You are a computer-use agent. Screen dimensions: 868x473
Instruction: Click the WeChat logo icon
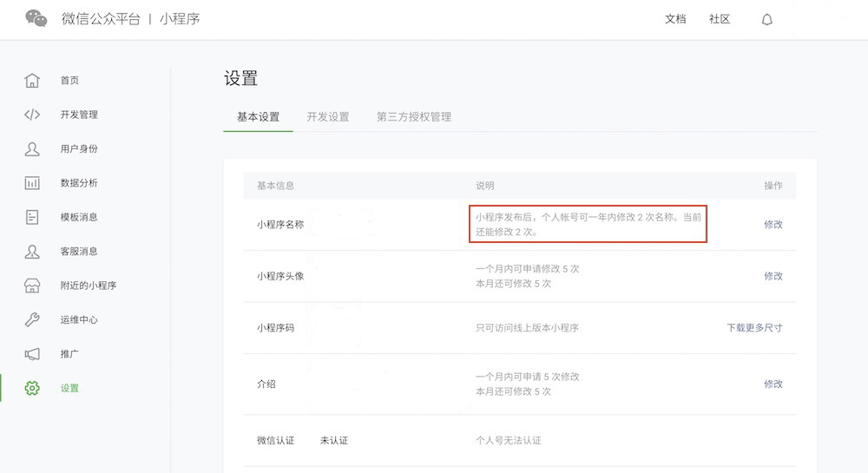coord(36,18)
